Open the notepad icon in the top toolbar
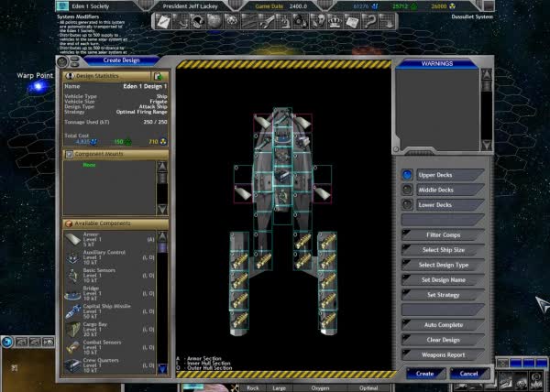The image size is (550, 392). tap(163, 21)
